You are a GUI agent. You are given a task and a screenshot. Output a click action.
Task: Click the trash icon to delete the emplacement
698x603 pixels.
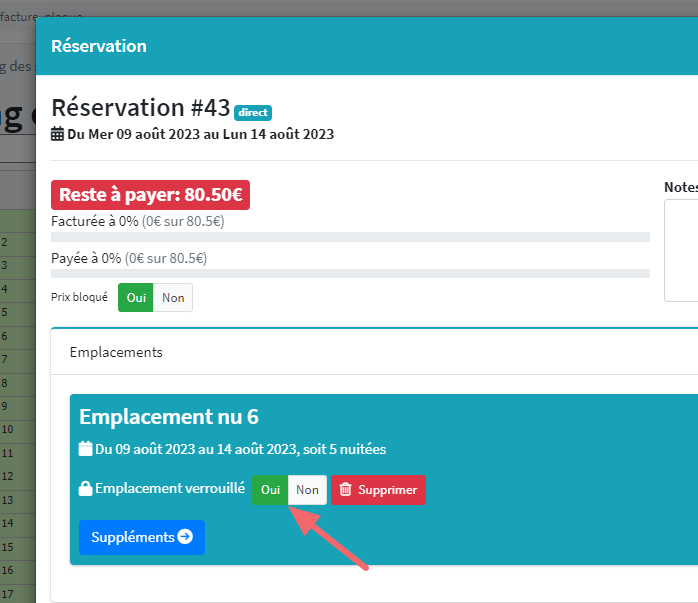click(x=346, y=490)
